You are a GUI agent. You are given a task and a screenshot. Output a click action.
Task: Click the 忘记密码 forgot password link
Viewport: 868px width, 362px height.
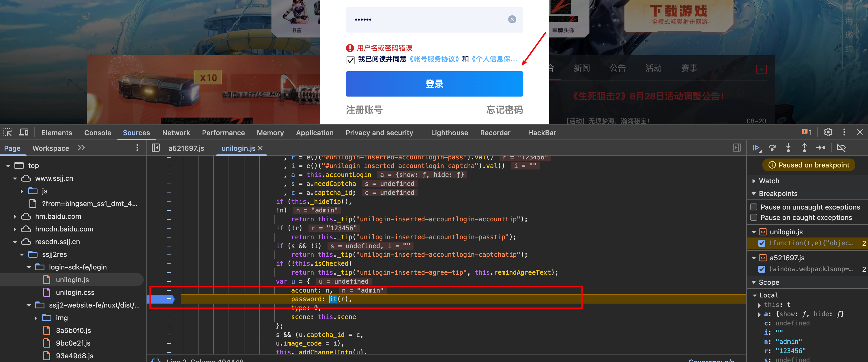tap(504, 110)
